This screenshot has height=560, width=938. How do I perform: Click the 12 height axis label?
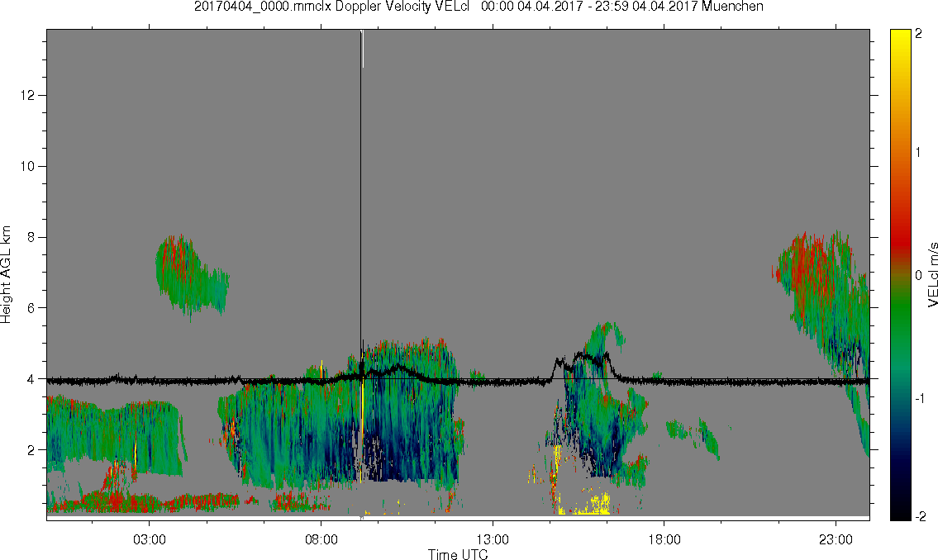pos(27,95)
